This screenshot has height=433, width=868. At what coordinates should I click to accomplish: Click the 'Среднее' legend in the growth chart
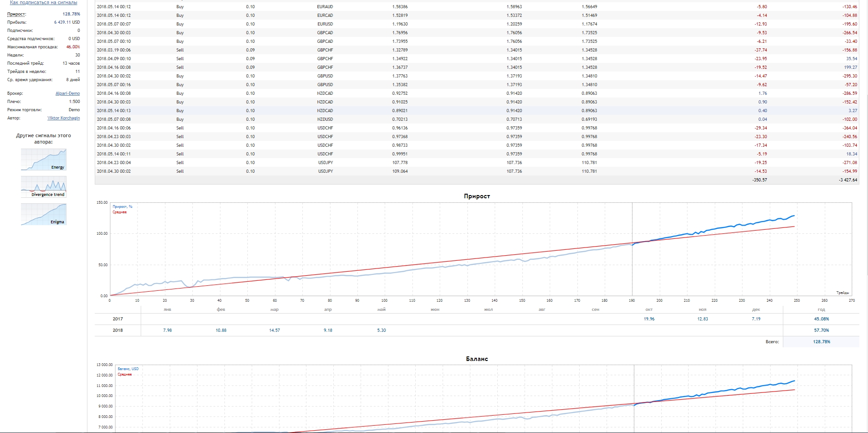click(120, 212)
